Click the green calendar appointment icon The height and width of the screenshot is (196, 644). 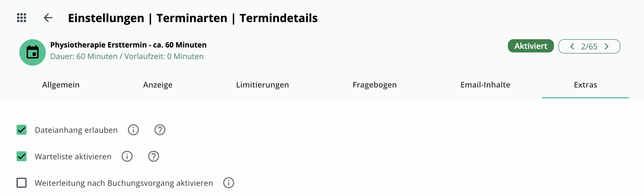[33, 52]
